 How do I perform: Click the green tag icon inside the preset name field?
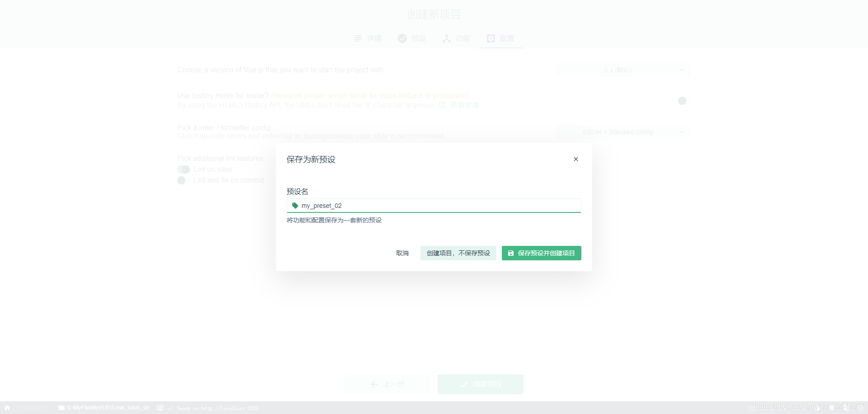(x=295, y=206)
